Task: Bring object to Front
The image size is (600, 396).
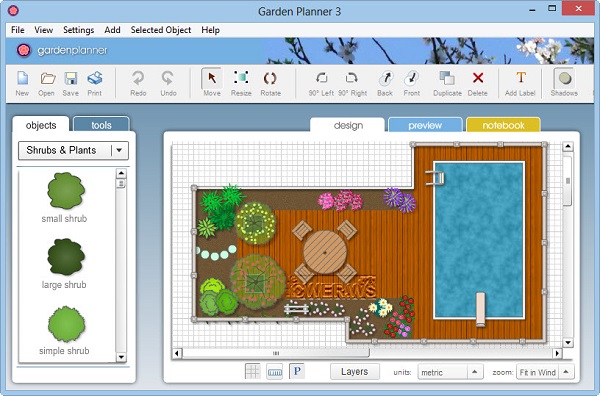Action: point(412,83)
